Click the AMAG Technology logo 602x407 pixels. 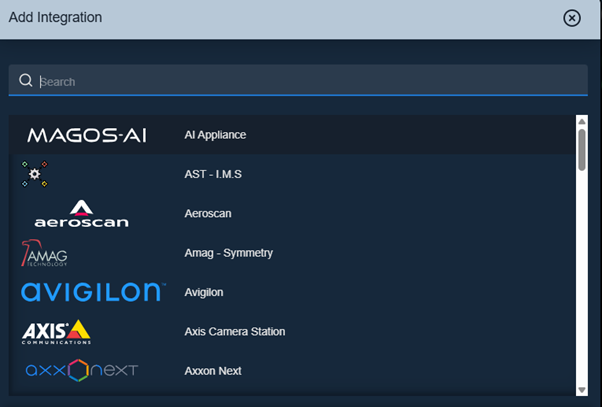pos(44,253)
